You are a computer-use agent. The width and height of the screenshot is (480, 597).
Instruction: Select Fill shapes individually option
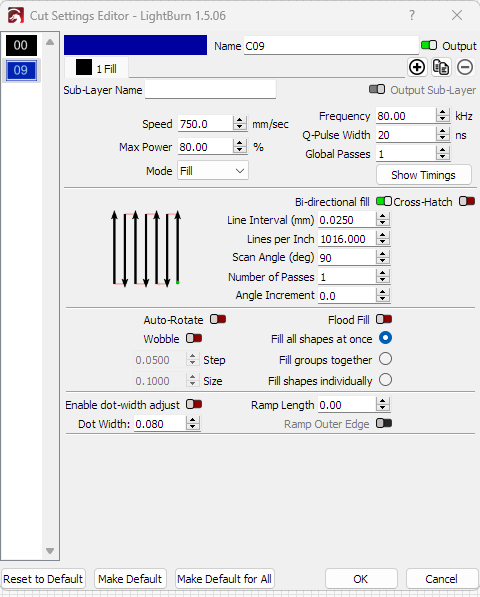tap(385, 380)
